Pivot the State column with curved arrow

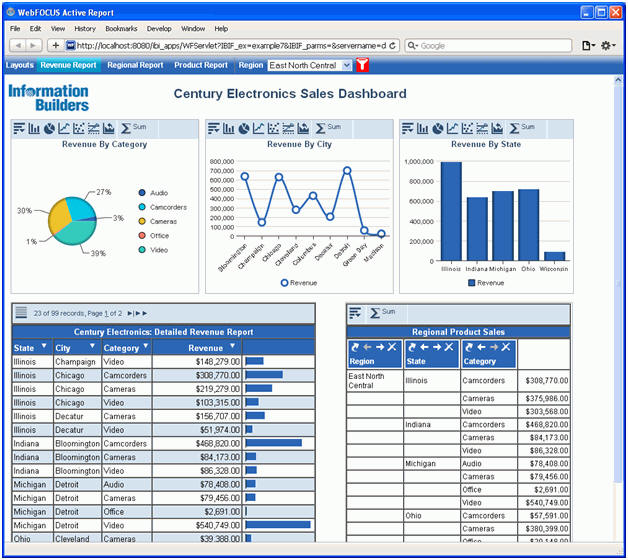pyautogui.click(x=413, y=347)
